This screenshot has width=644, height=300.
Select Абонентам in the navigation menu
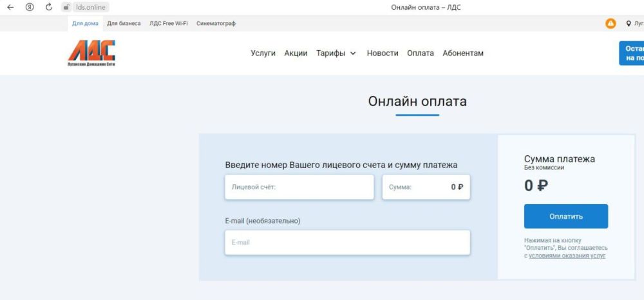pyautogui.click(x=462, y=53)
